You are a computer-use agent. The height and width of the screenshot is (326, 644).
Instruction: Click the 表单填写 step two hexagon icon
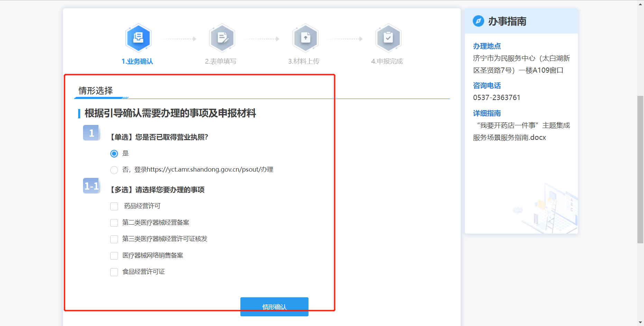222,38
